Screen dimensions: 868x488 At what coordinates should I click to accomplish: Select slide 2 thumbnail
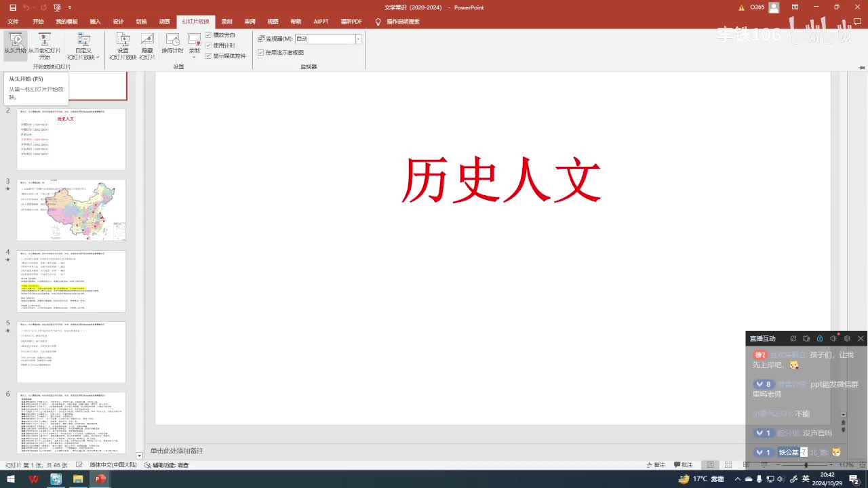pos(71,140)
